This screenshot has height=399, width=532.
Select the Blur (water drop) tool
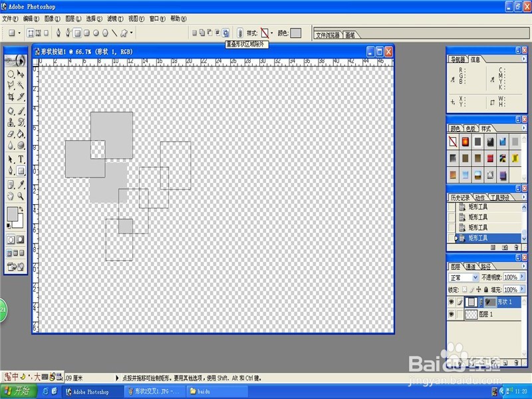11,145
